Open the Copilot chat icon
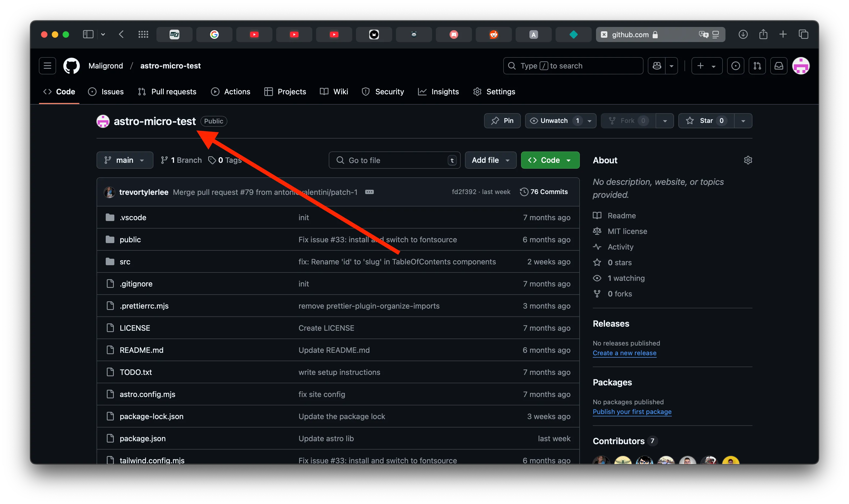849x504 pixels. (x=657, y=65)
